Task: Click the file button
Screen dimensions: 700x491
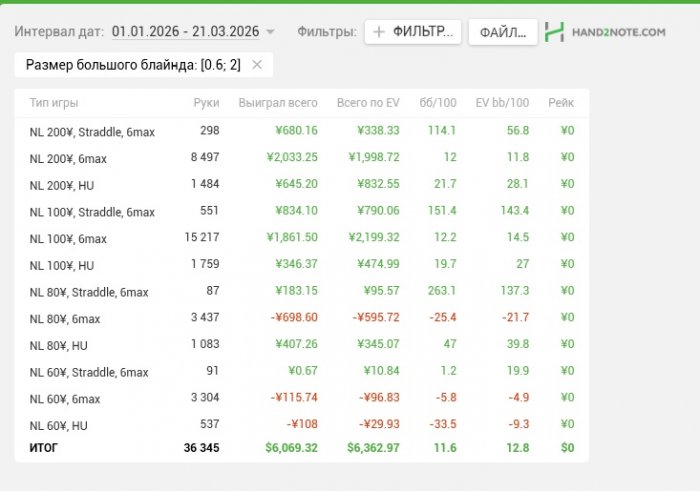Action: (x=502, y=32)
